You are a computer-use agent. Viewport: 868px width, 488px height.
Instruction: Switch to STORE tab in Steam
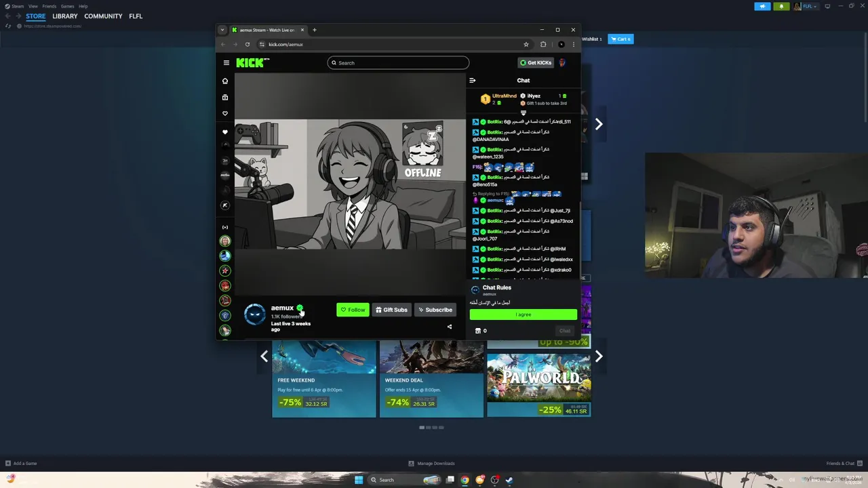(x=36, y=16)
